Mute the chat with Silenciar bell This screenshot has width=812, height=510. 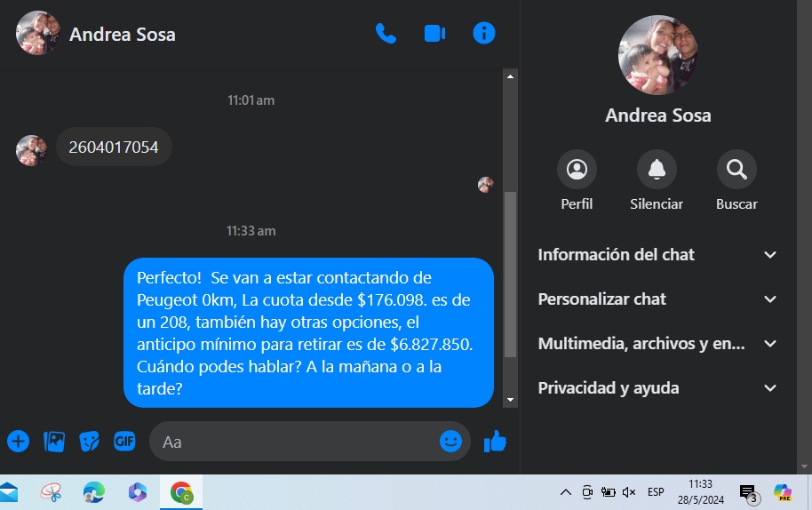point(657,180)
